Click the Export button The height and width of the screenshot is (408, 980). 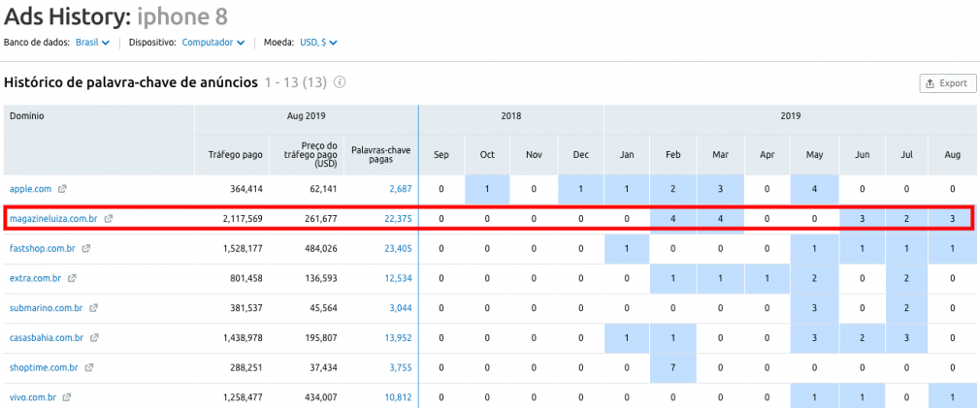(948, 83)
